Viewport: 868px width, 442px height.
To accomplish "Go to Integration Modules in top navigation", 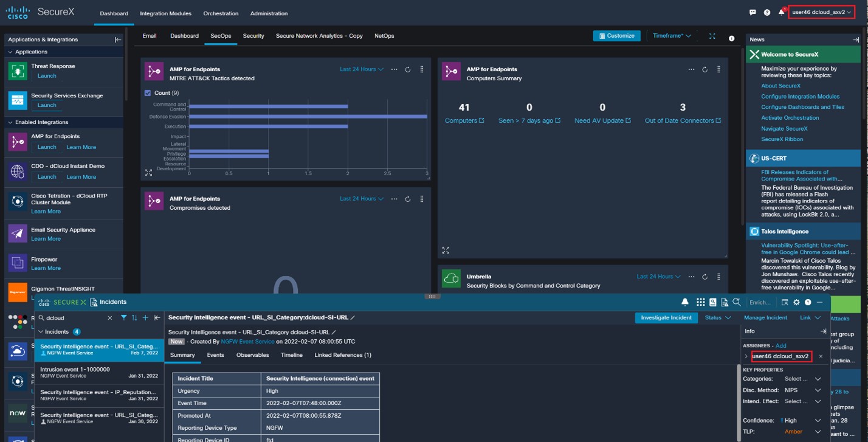I will pyautogui.click(x=165, y=13).
